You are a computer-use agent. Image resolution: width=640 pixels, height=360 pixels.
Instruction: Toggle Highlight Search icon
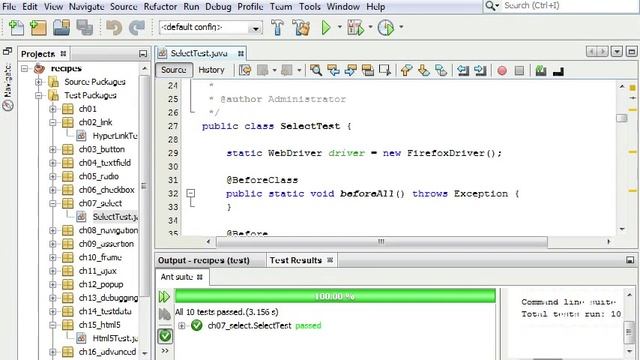point(368,71)
